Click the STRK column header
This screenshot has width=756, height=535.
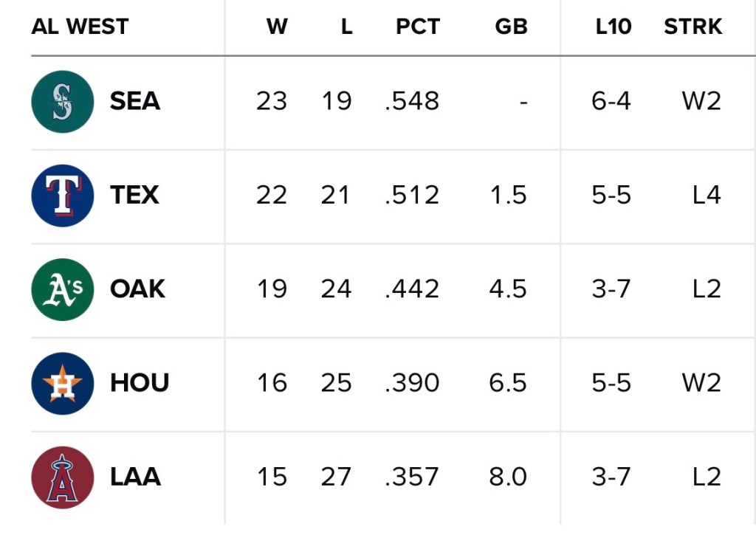pos(693,27)
